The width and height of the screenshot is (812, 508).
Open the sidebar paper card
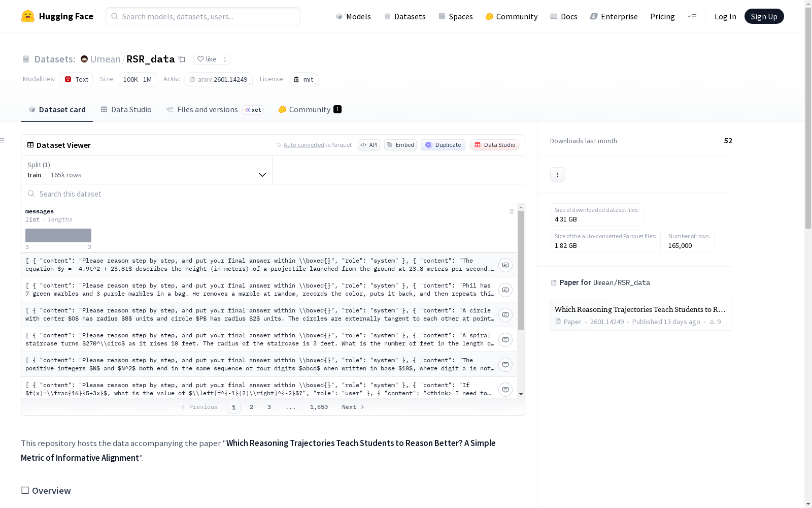[x=641, y=315]
